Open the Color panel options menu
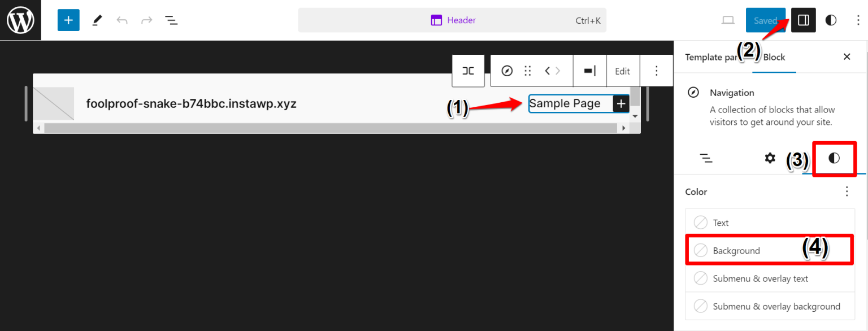868x331 pixels. pyautogui.click(x=847, y=191)
